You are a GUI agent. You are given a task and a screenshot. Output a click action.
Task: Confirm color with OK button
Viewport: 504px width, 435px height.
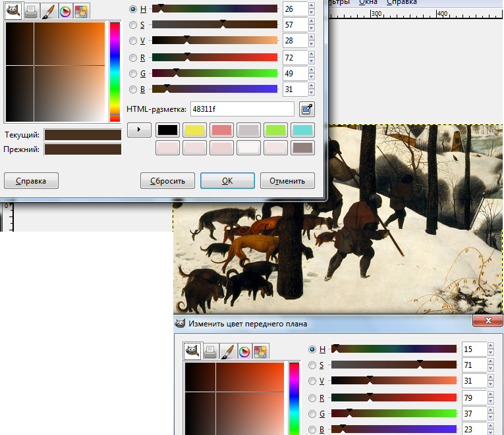point(227,181)
